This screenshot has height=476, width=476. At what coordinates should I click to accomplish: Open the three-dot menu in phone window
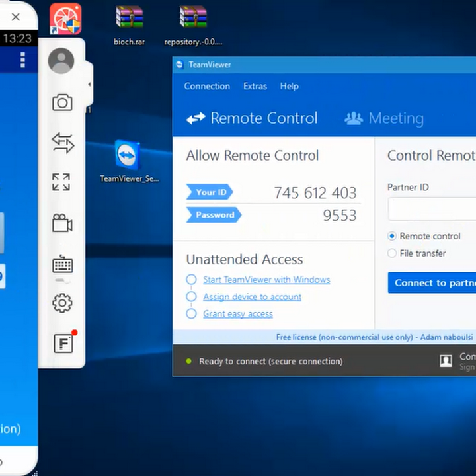point(22,59)
